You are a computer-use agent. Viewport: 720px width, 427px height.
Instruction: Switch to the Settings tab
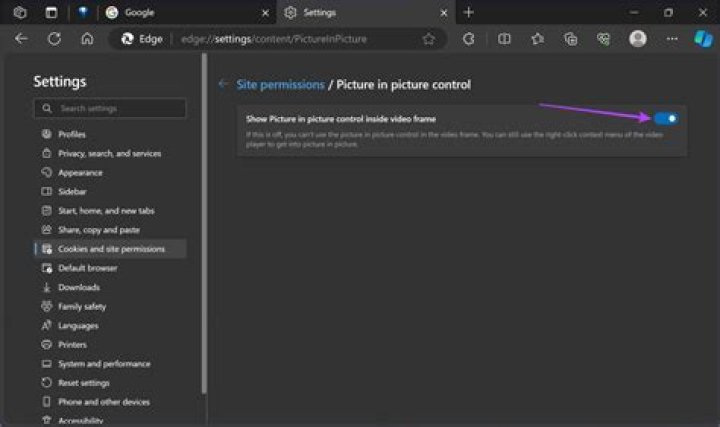coord(366,12)
